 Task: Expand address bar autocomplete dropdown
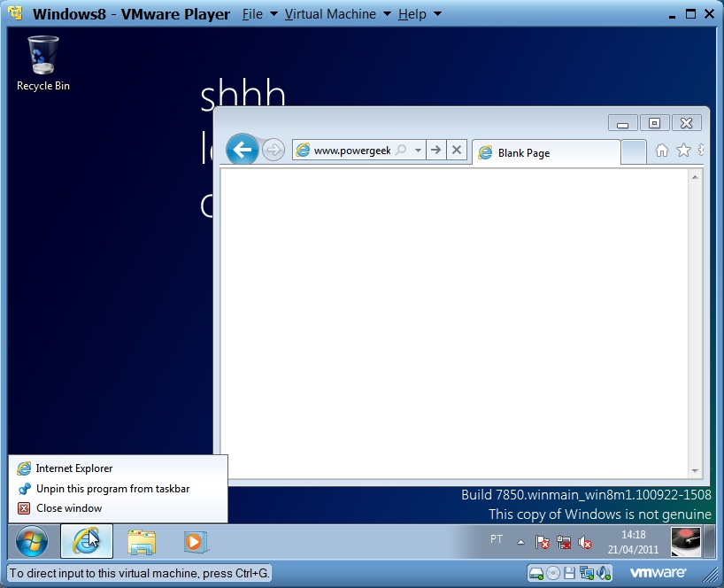(418, 151)
